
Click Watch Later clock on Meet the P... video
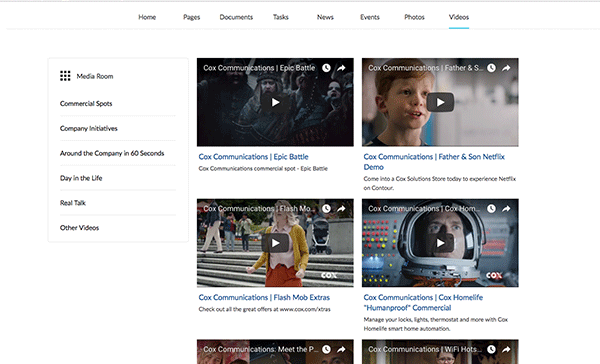coord(326,349)
